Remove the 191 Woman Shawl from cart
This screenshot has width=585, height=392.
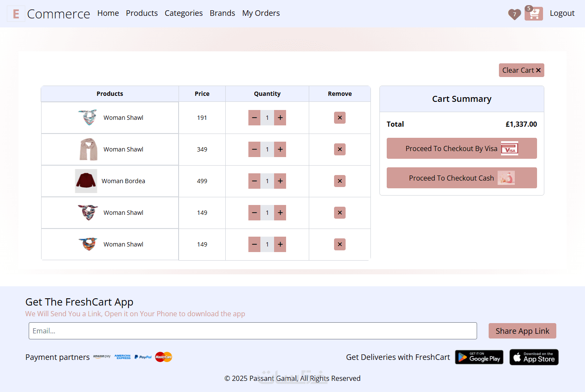340,118
